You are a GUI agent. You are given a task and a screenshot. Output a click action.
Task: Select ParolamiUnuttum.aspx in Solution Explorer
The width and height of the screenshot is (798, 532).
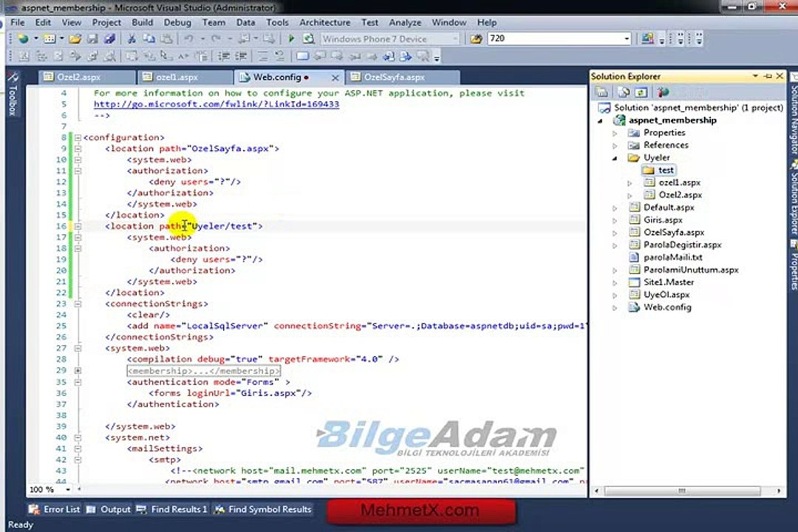pos(691,270)
